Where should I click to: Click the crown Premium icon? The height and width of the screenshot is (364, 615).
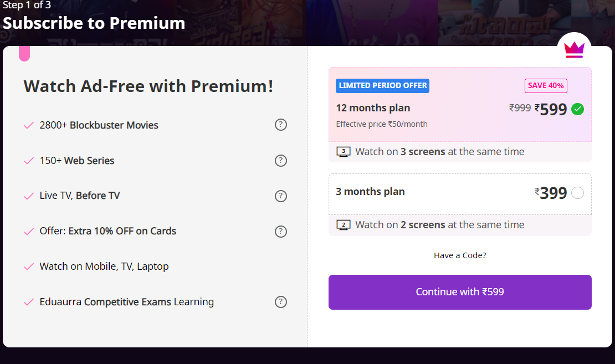coord(574,49)
